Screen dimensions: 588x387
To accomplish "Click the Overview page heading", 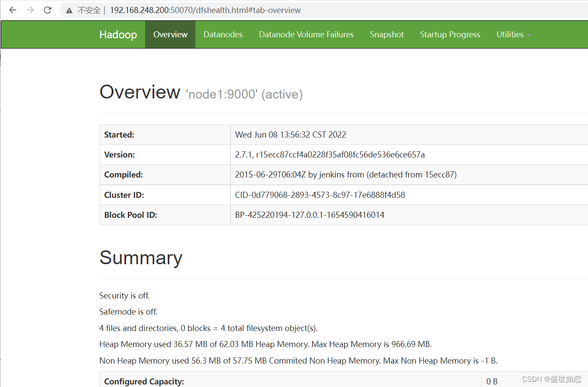I will click(140, 92).
